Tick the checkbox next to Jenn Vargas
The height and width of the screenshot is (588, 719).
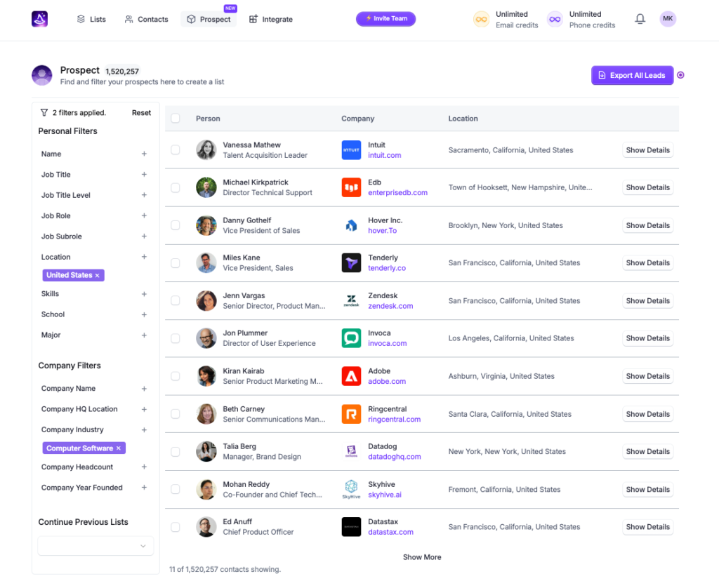tap(175, 300)
